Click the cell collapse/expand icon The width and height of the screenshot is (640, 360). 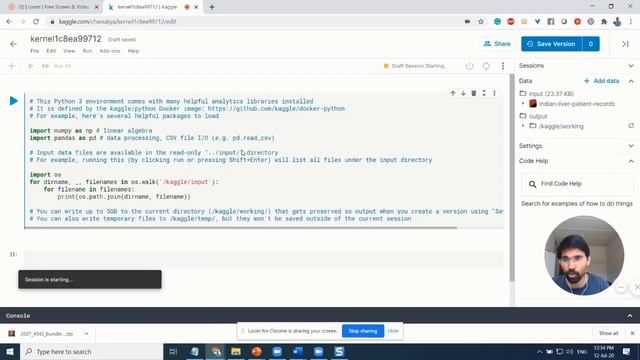tap(484, 93)
